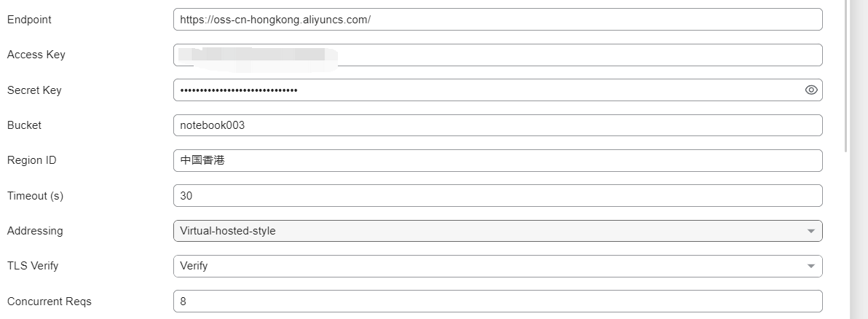Click the vertical scrollbar on the right

[845, 73]
